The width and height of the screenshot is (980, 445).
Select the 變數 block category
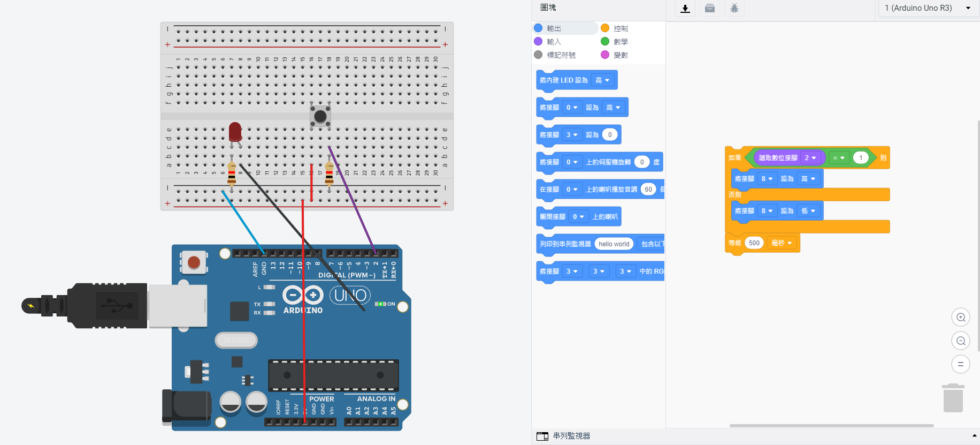click(x=615, y=55)
